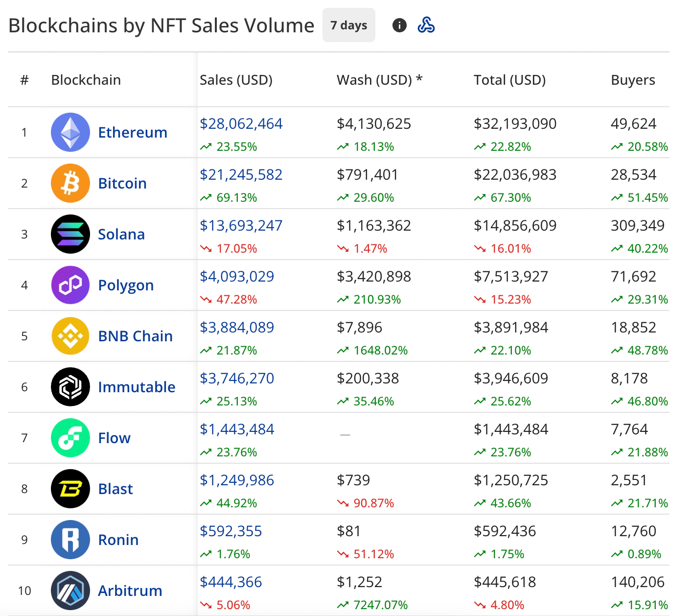The width and height of the screenshot is (691, 616).
Task: Click the green Flow logo icon
Action: [x=70, y=438]
